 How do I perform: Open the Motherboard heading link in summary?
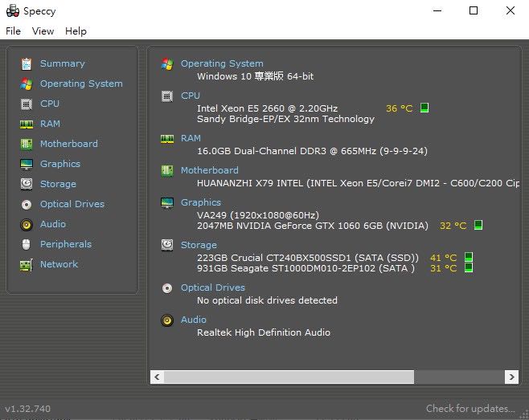210,170
